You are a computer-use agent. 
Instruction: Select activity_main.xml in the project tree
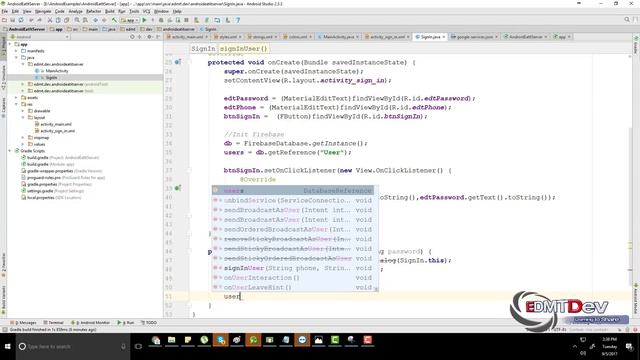(56, 124)
